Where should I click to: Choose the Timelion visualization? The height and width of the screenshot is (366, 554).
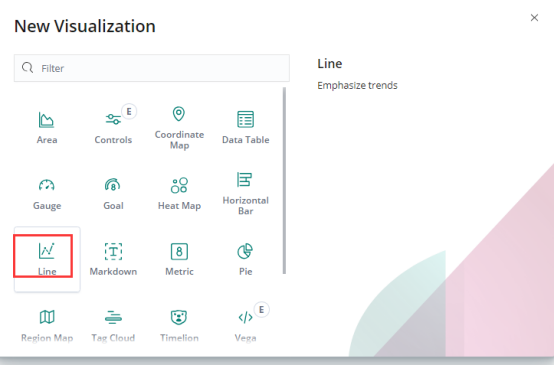pos(179,325)
